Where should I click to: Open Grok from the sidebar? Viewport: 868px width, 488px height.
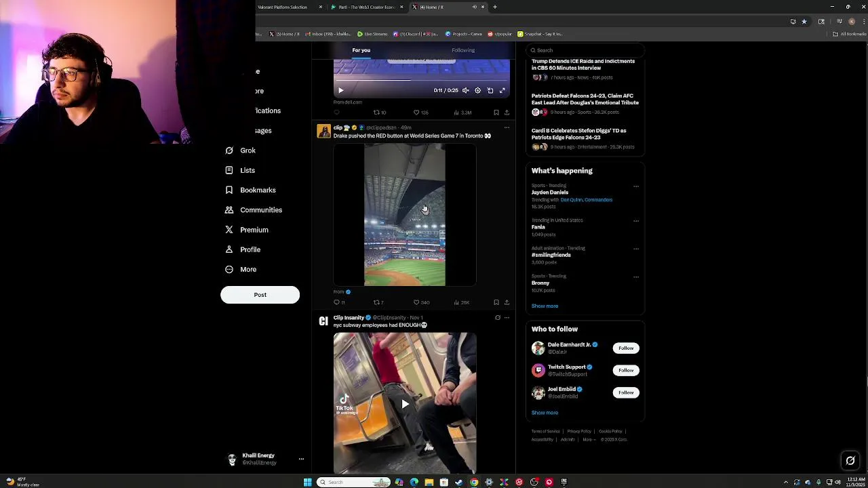240,150
